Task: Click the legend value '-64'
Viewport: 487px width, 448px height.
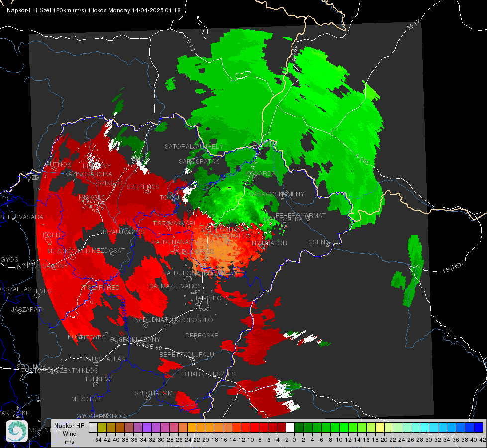Action: (x=97, y=440)
